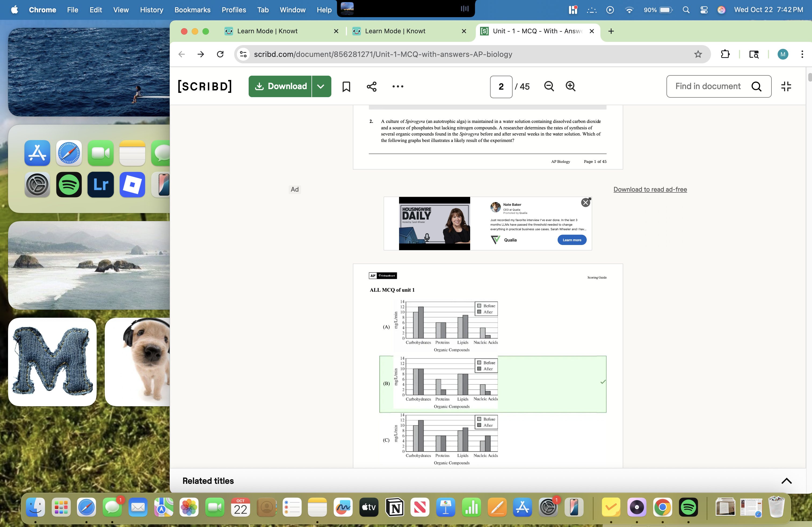Click the share icon next to bookmark
The width and height of the screenshot is (812, 527).
[372, 87]
